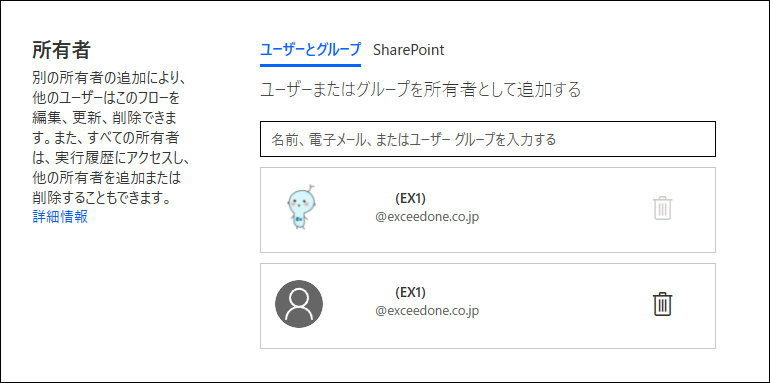This screenshot has width=770, height=383.
Task: Open the ユーザーとグループ tab
Action: 310,50
